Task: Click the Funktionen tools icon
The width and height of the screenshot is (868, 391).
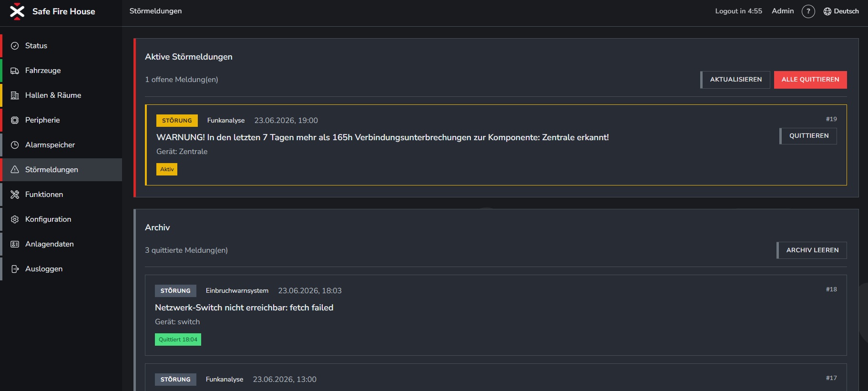Action: pos(15,195)
